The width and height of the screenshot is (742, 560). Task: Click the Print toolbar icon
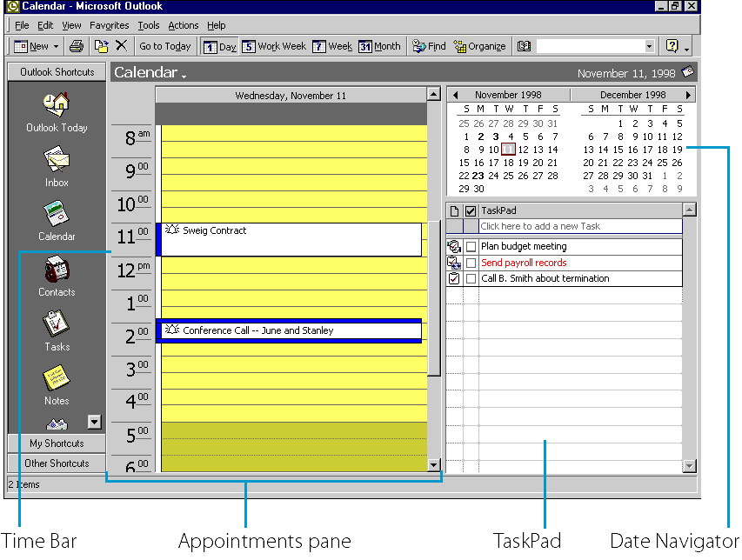(77, 46)
